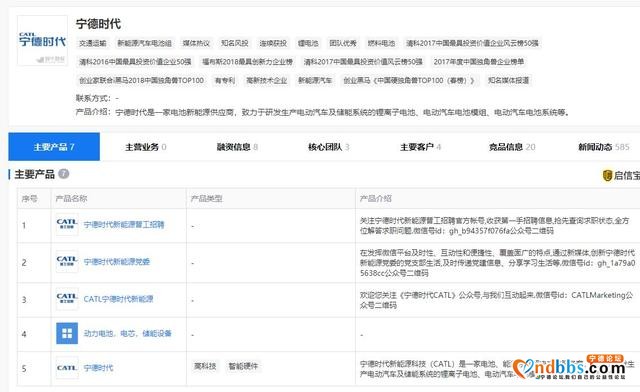Click the 序号 column header
Image resolution: width=640 pixels, height=392 pixels.
[29, 198]
